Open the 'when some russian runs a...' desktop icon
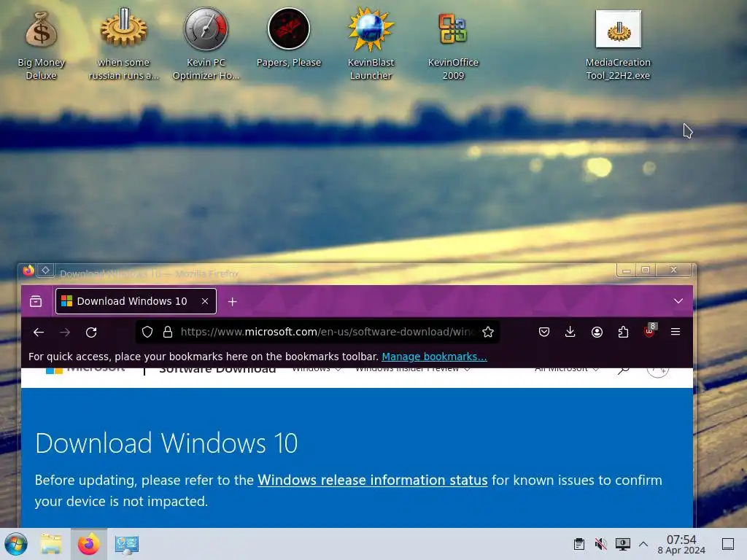 pos(123,45)
